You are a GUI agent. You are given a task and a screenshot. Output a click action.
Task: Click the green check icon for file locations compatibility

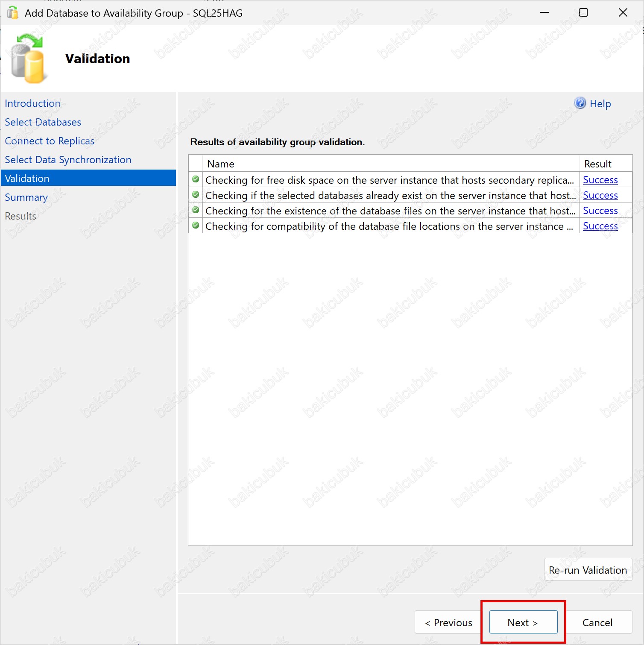196,226
